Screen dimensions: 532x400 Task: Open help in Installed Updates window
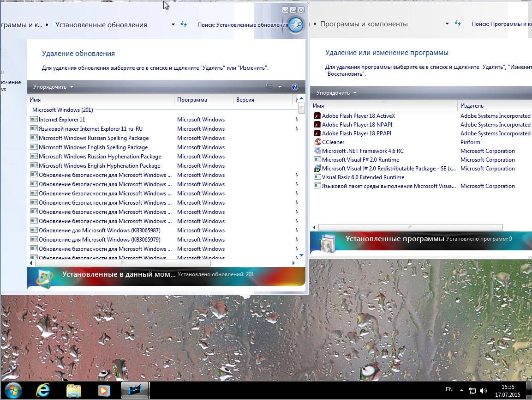pos(295,87)
